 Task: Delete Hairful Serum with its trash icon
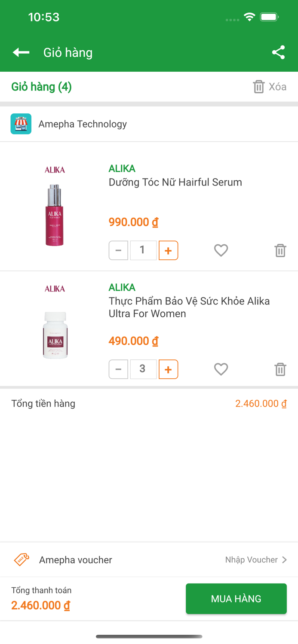point(280,250)
